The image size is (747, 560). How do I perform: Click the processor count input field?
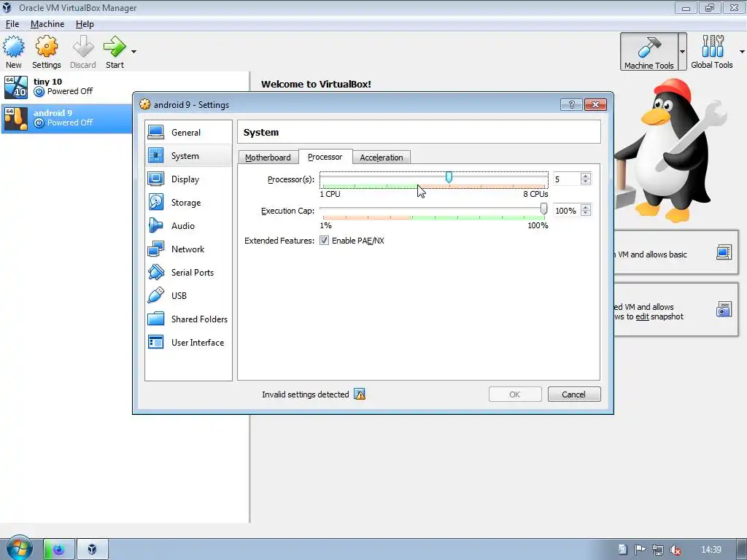pyautogui.click(x=566, y=179)
